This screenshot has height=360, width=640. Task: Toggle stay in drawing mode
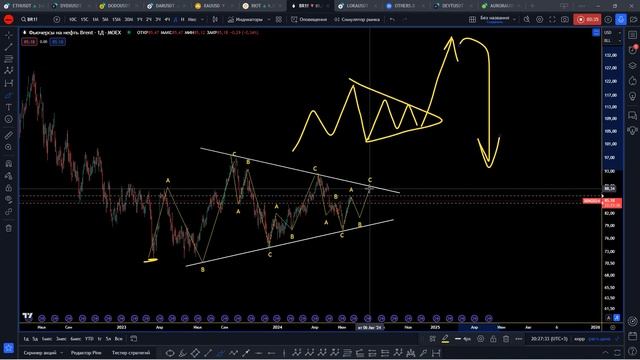pyautogui.click(x=9, y=176)
